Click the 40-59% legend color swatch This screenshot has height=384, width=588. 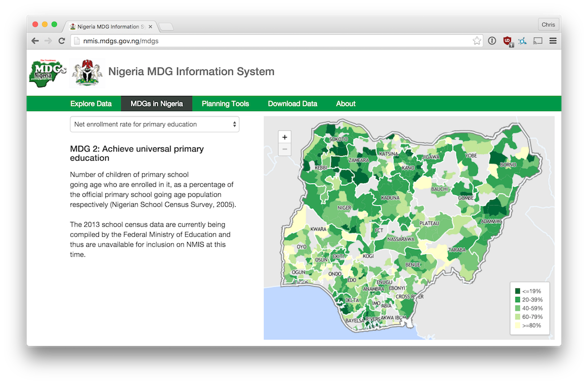pos(517,308)
